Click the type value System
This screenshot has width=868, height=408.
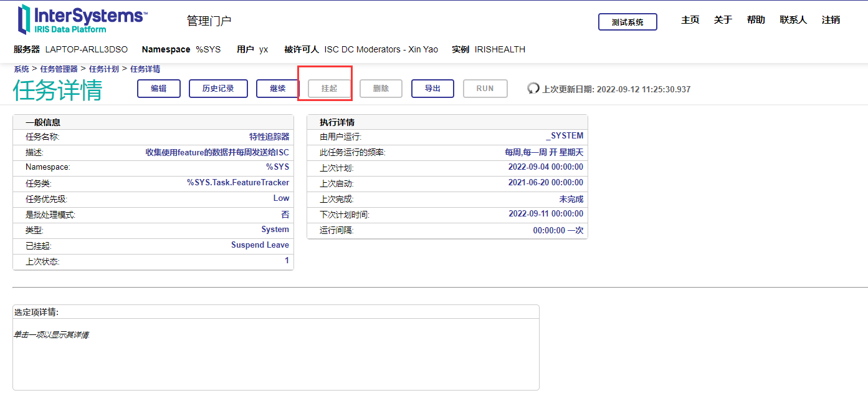pyautogui.click(x=275, y=230)
